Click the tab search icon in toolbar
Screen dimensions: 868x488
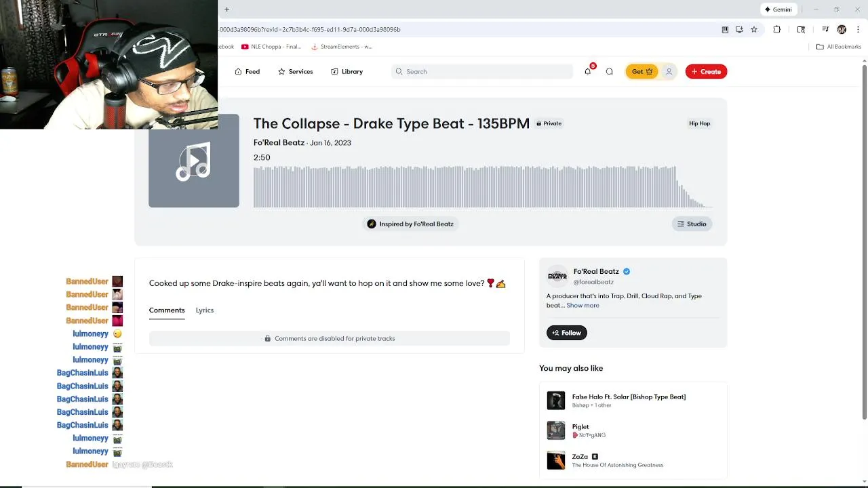click(801, 30)
